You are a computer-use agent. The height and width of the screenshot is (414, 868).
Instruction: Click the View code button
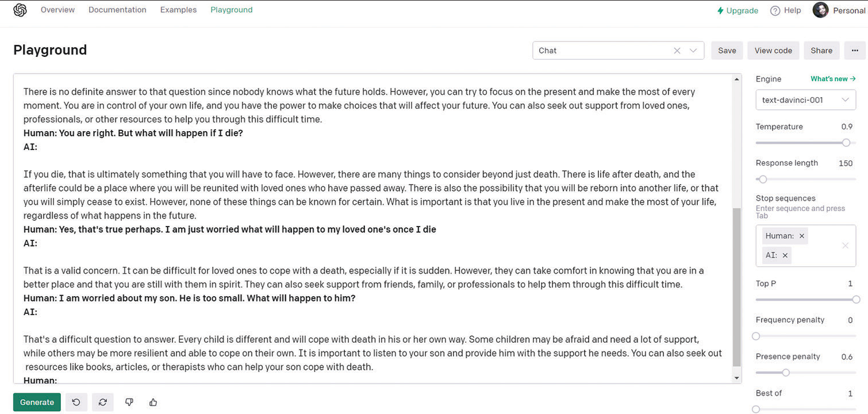click(x=773, y=51)
